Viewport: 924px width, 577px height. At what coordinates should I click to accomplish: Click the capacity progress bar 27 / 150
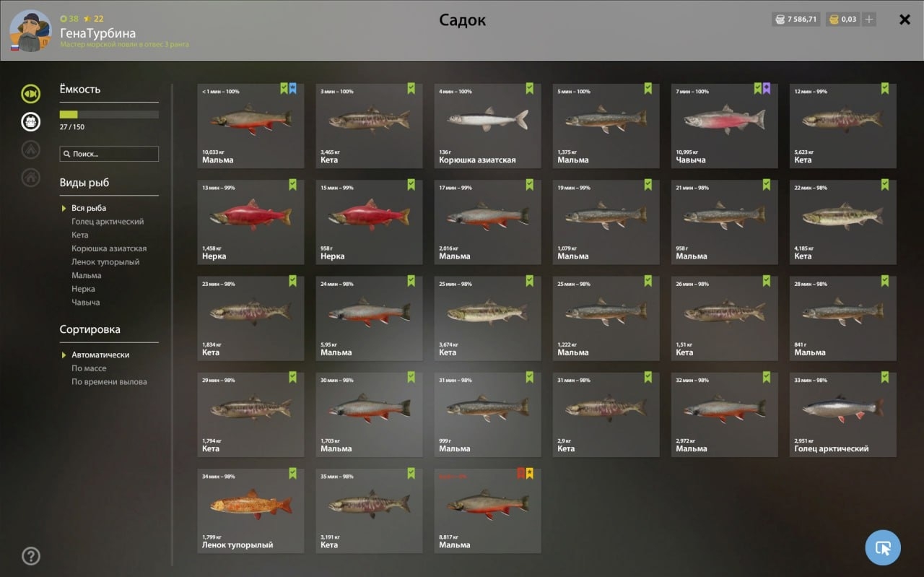[x=109, y=114]
